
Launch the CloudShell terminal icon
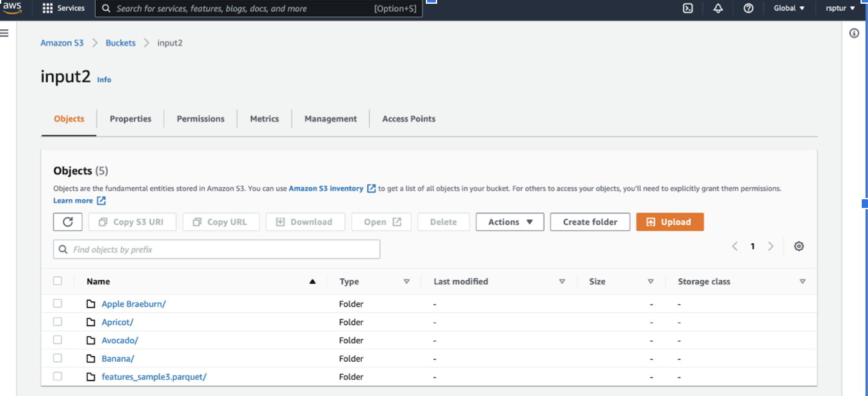(x=688, y=8)
